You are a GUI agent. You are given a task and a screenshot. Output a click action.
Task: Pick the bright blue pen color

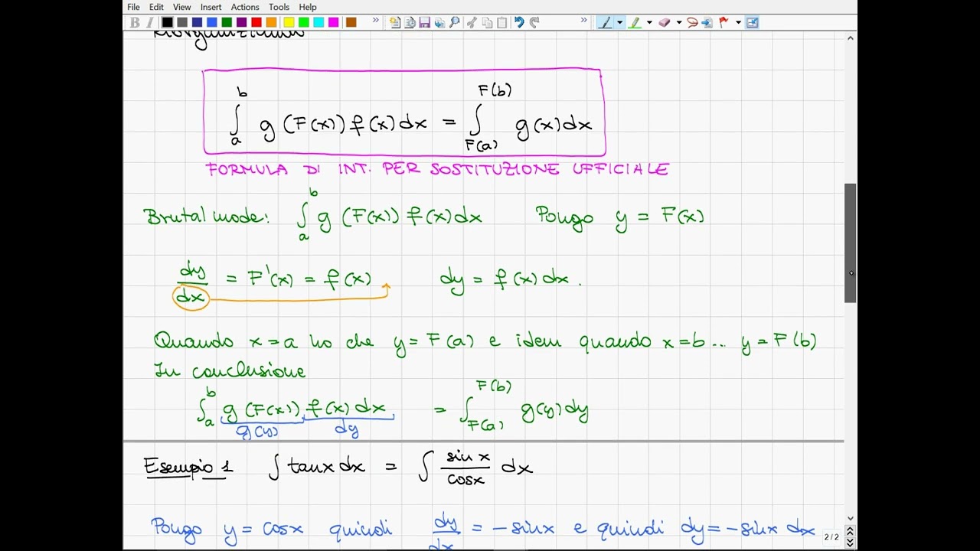[x=212, y=22]
